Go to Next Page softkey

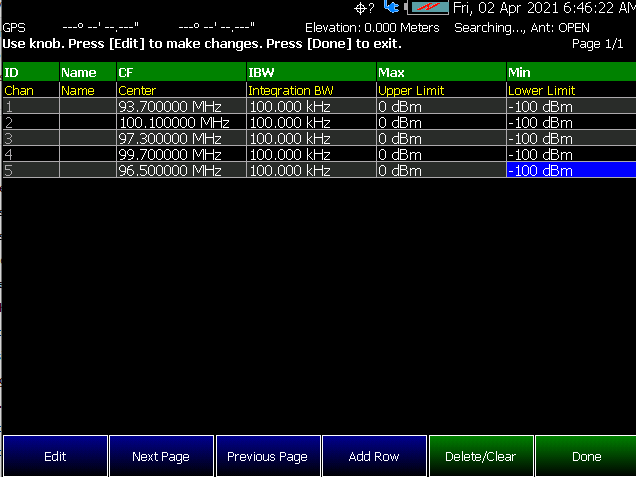[x=161, y=456]
